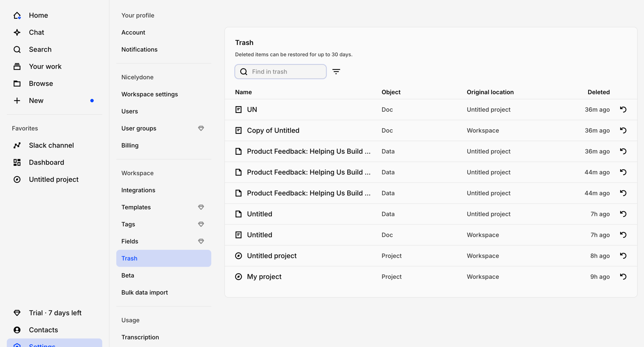The height and width of the screenshot is (347, 644).
Task: Click Product Feedback row deleted 36m ago
Action: pos(431,151)
